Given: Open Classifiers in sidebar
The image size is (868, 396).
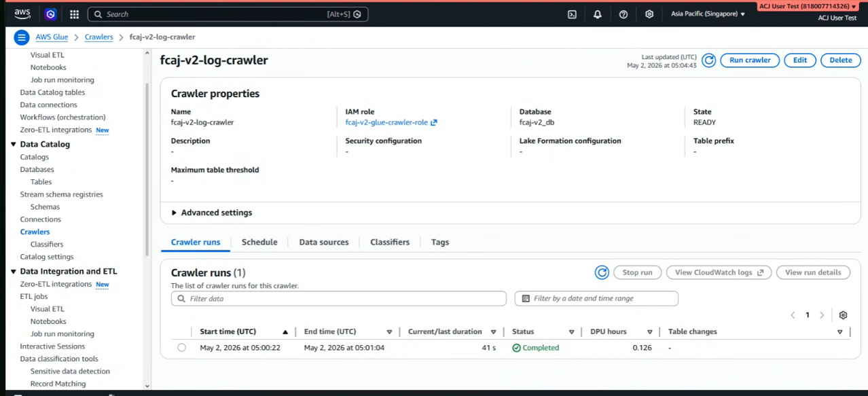Looking at the screenshot, I should (x=47, y=245).
